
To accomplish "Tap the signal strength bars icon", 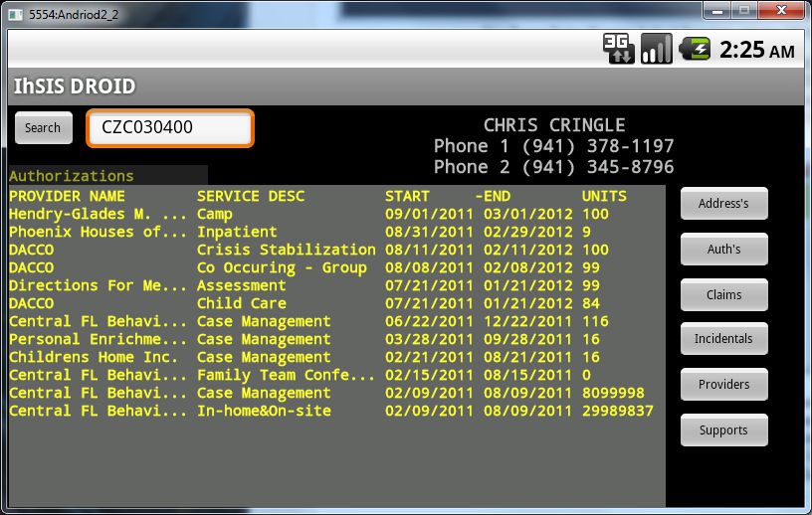I will click(x=656, y=49).
